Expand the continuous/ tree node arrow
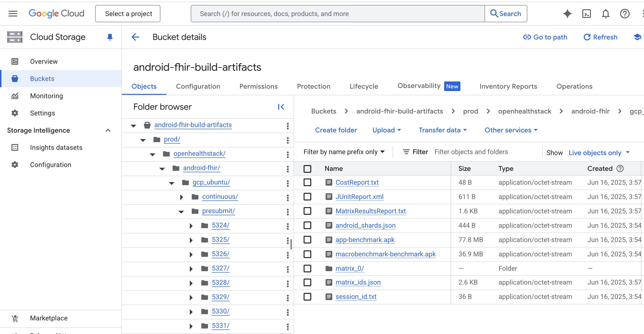Image resolution: width=644 pixels, height=334 pixels. [181, 197]
